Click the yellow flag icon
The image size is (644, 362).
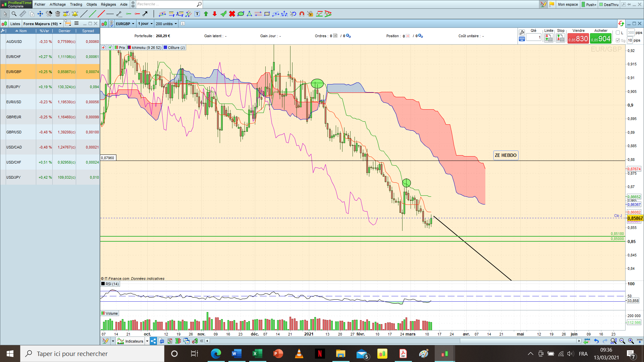click(x=552, y=4)
